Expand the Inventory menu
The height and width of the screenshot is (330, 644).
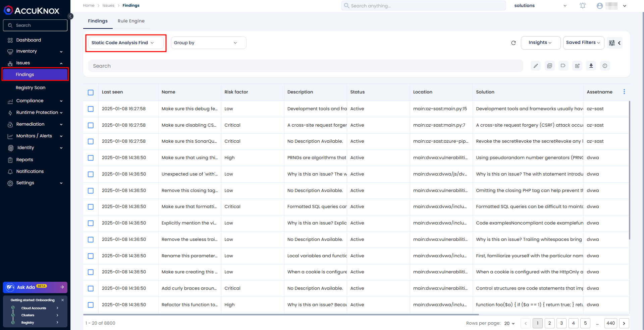point(35,51)
